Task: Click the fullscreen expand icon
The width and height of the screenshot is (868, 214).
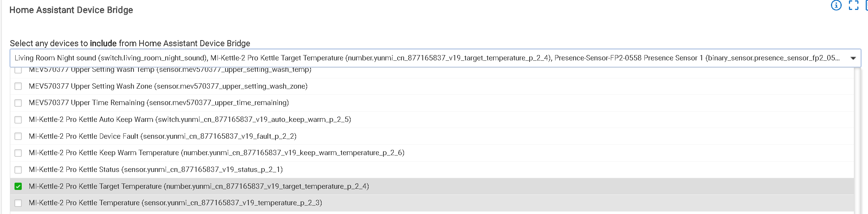Action: (854, 5)
